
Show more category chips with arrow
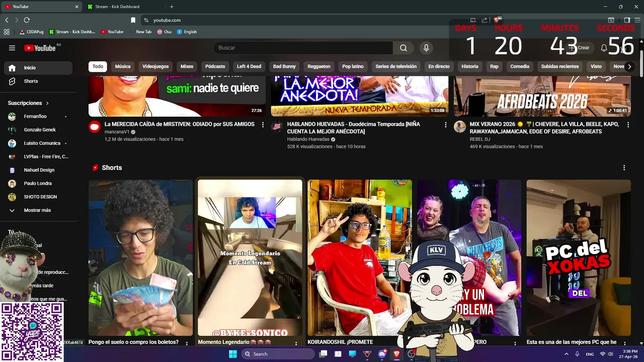(629, 66)
